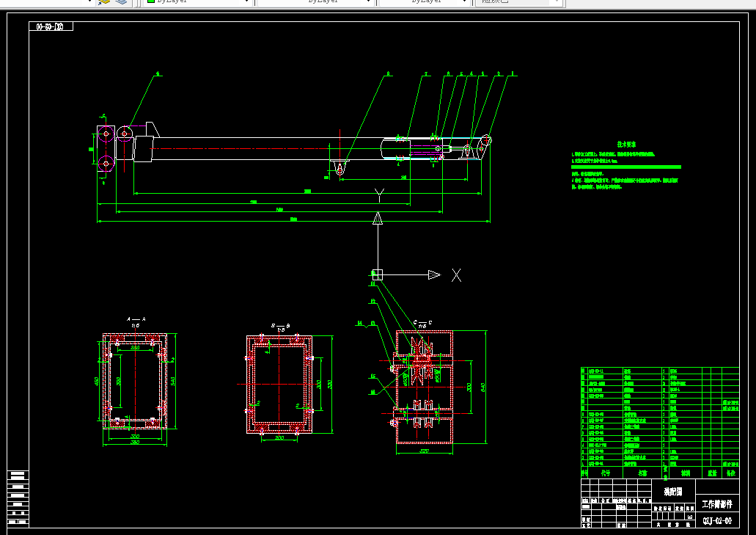This screenshot has width=756, height=535.
Task: Select the C—C section view drawing
Action: click(x=425, y=387)
